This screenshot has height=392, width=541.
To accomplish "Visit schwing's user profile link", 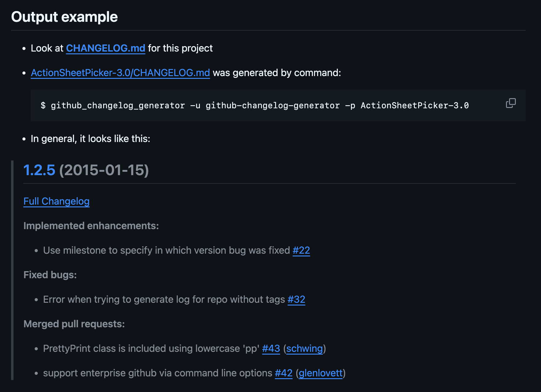I will [304, 348].
